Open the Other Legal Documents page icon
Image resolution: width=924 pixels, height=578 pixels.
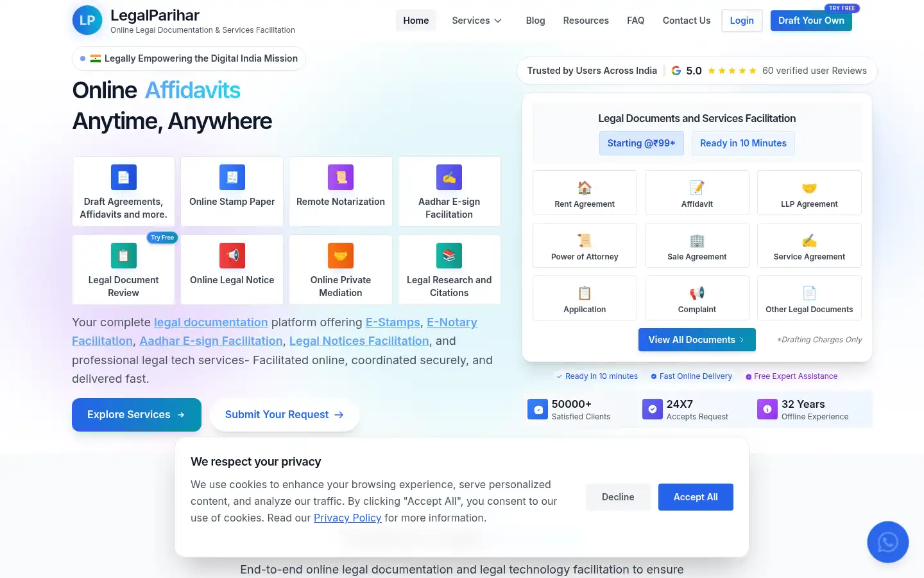pyautogui.click(x=809, y=293)
